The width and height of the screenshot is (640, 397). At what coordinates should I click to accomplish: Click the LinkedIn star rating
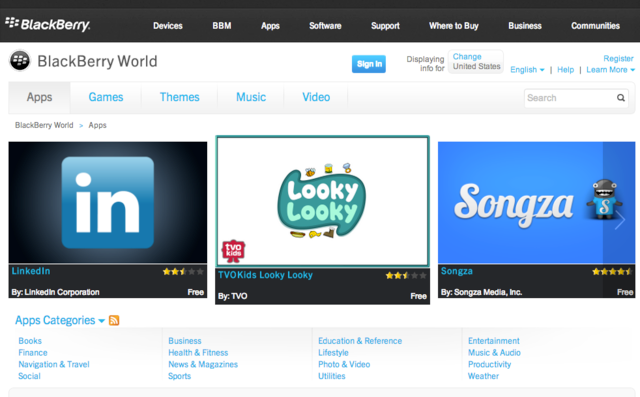tap(182, 271)
